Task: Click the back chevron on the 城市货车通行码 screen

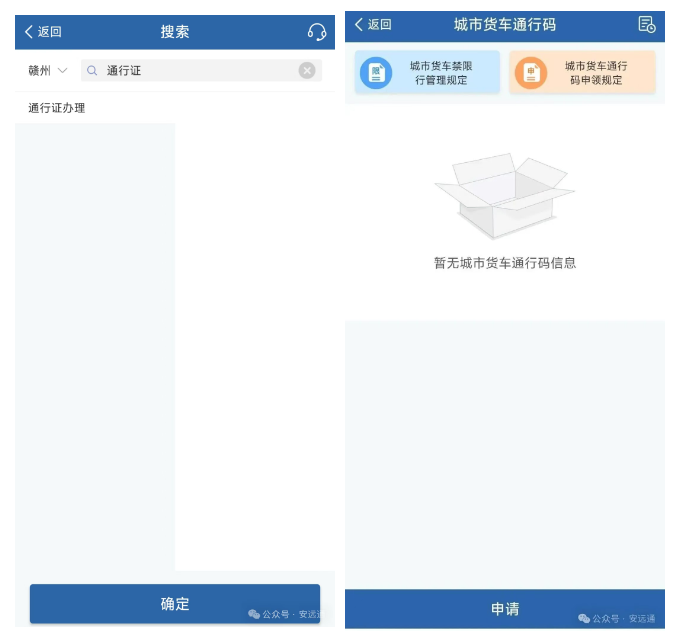Action: click(359, 25)
